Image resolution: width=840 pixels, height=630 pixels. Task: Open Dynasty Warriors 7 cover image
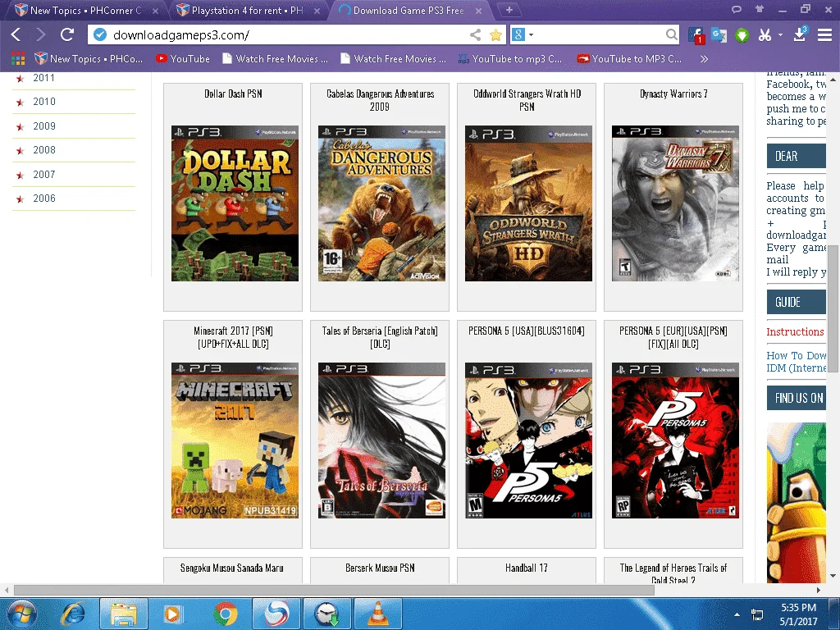tap(675, 203)
